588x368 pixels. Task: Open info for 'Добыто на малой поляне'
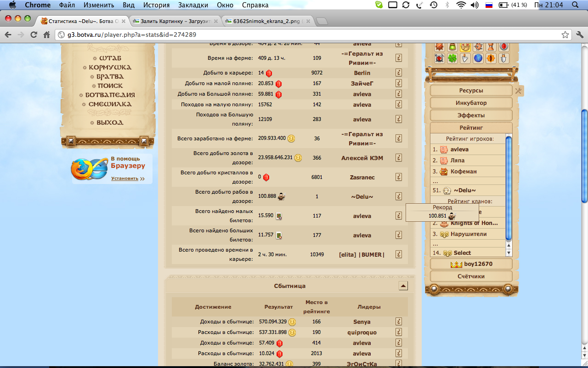399,83
